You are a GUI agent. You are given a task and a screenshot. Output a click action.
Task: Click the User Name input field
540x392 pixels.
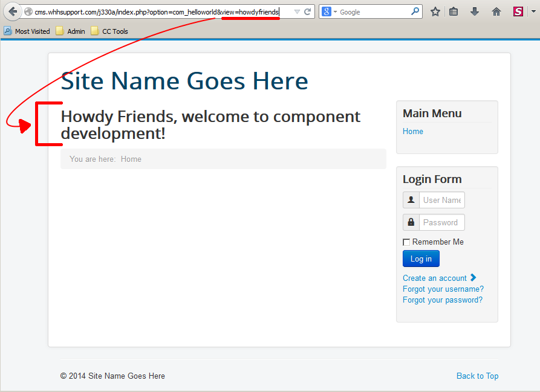441,200
